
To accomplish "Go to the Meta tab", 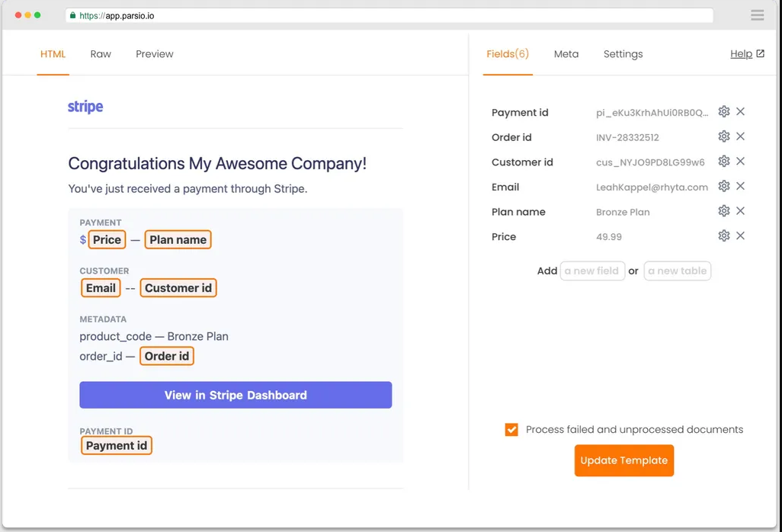I will (x=566, y=54).
